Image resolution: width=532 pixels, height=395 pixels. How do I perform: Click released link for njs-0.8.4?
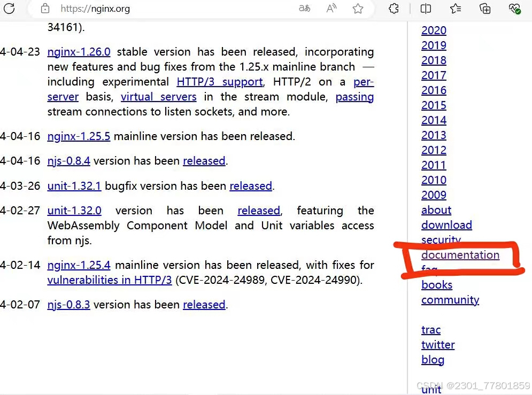(204, 161)
